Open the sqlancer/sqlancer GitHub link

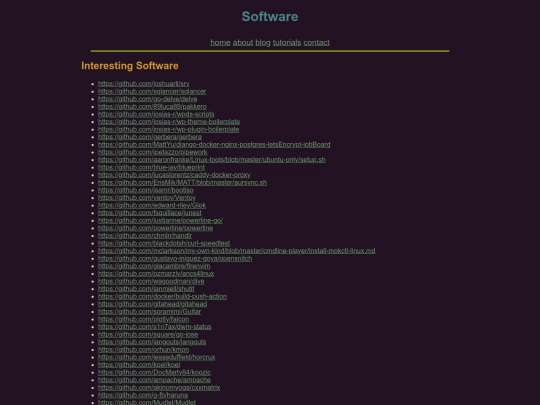[152, 91]
